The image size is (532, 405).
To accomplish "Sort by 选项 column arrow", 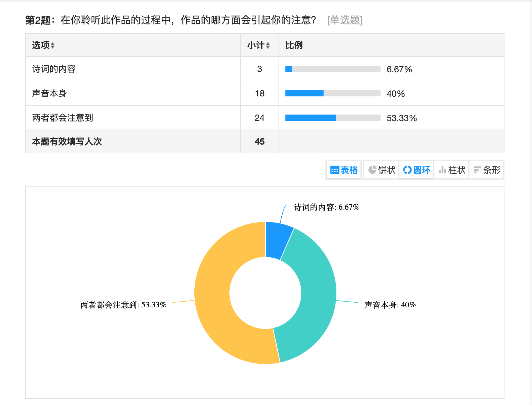I will click(x=53, y=45).
